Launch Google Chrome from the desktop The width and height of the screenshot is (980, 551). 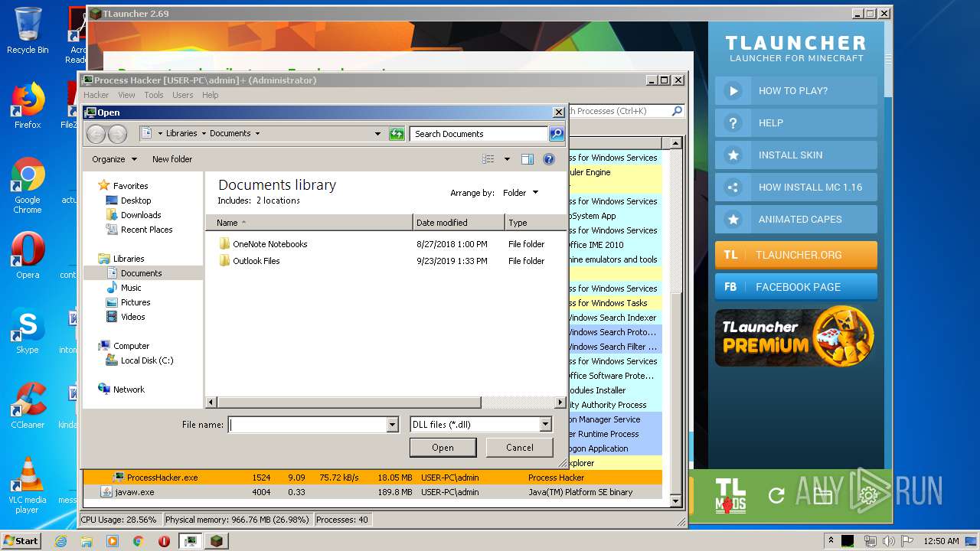tap(28, 186)
